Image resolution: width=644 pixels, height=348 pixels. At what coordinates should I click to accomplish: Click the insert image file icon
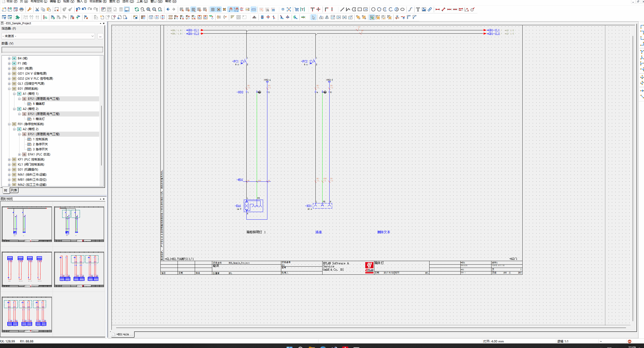(x=424, y=10)
